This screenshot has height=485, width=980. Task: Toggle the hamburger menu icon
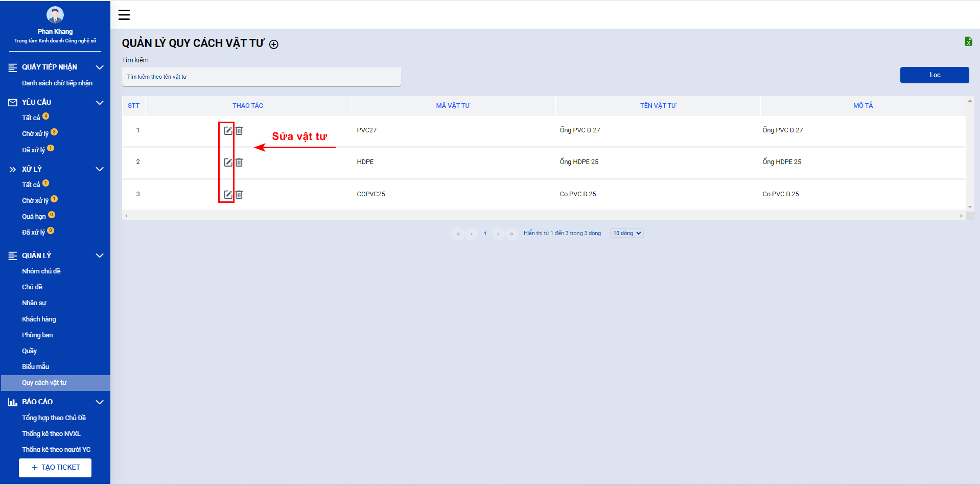tap(124, 15)
